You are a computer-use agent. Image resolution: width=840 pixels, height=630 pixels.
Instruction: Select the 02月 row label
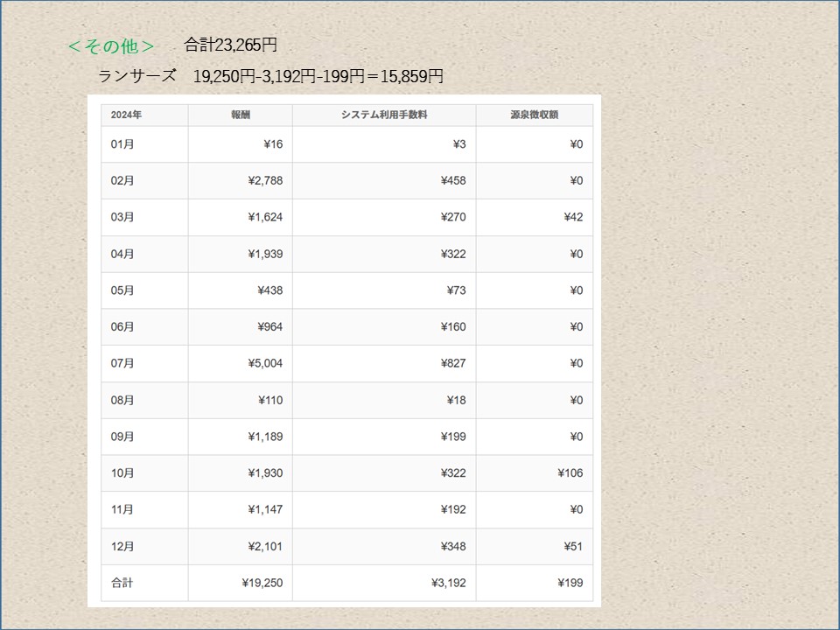[122, 180]
